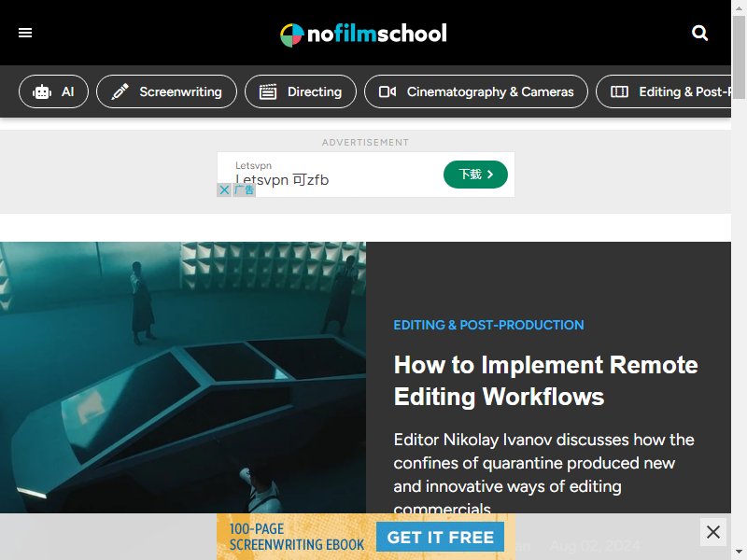This screenshot has width=747, height=560.
Task: Click GET IT FREE ebook button
Action: (x=440, y=537)
